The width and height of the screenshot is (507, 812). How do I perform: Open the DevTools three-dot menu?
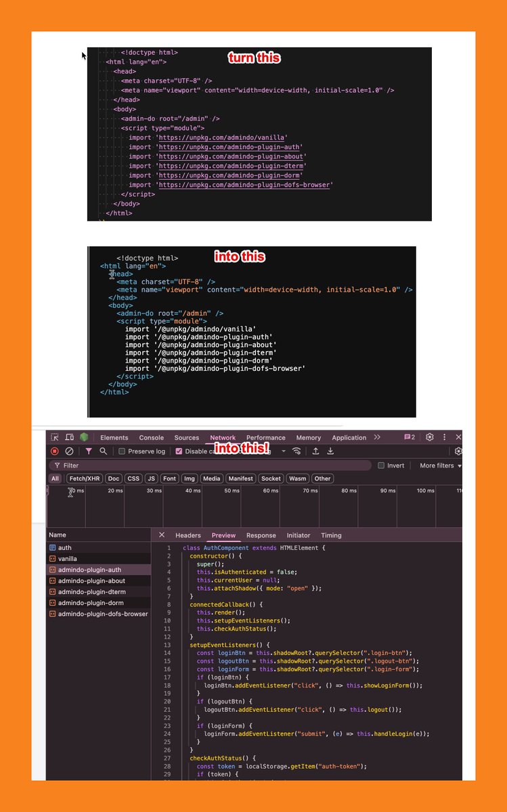[x=444, y=438]
